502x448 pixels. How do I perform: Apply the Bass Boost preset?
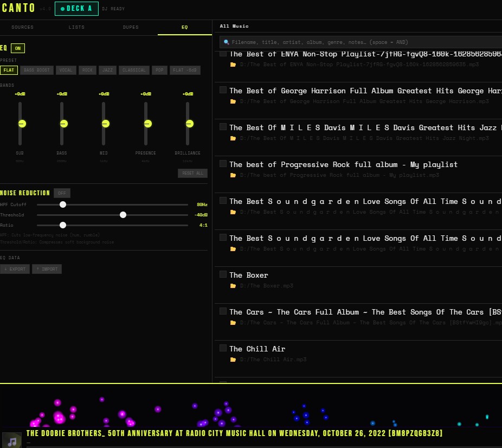pyautogui.click(x=37, y=70)
